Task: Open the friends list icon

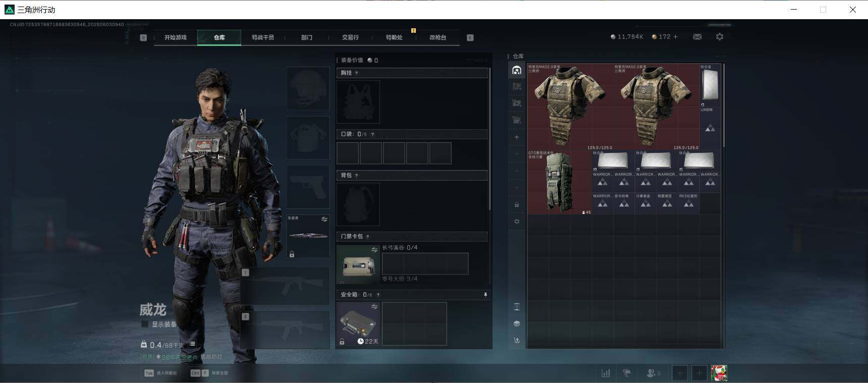Action: pos(653,373)
